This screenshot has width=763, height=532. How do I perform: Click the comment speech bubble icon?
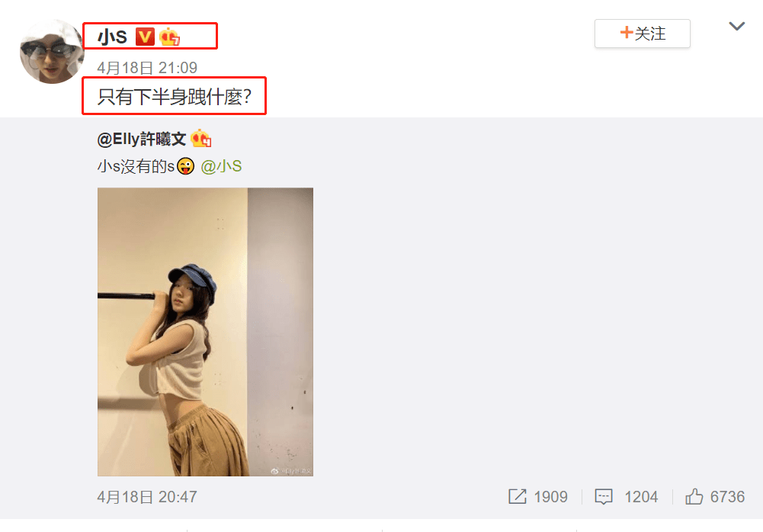point(604,497)
